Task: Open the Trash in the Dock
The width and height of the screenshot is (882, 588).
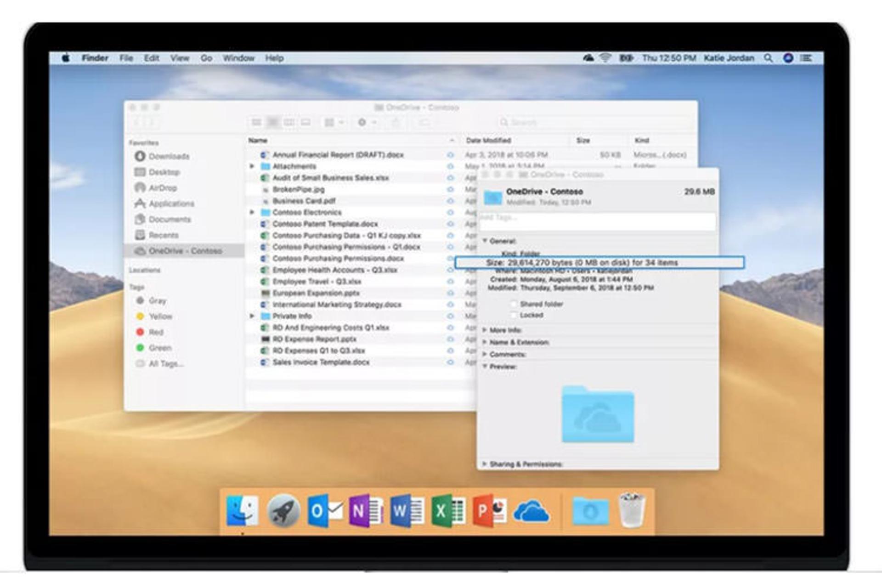Action: (x=632, y=510)
